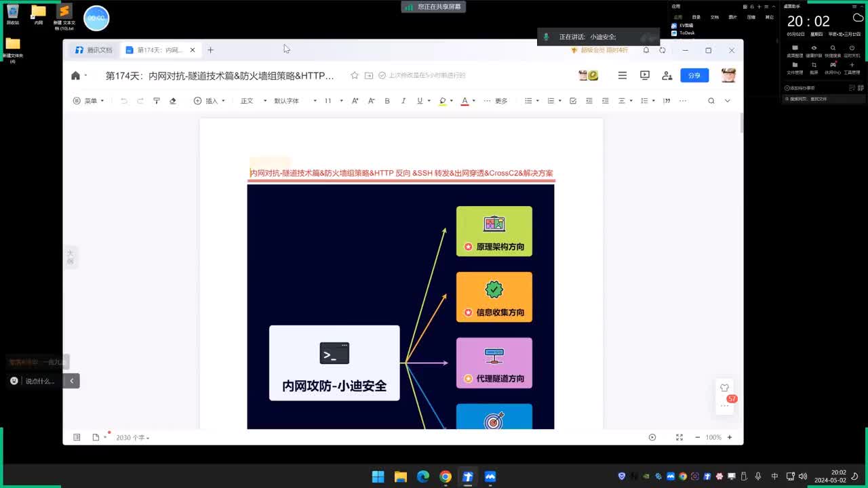Viewport: 868px width, 488px height.
Task: Select the format painter tool
Action: (157, 101)
